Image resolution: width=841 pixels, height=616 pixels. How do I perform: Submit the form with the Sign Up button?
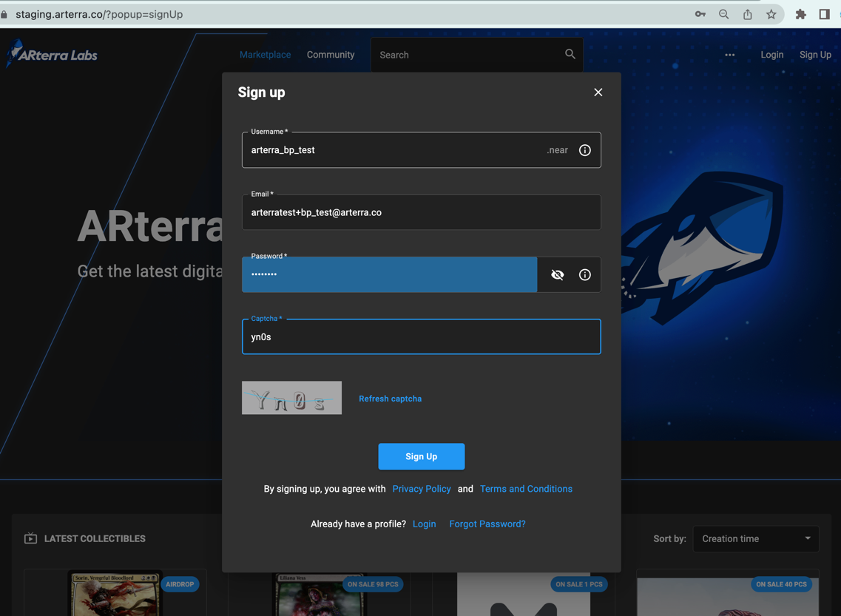[x=421, y=456]
